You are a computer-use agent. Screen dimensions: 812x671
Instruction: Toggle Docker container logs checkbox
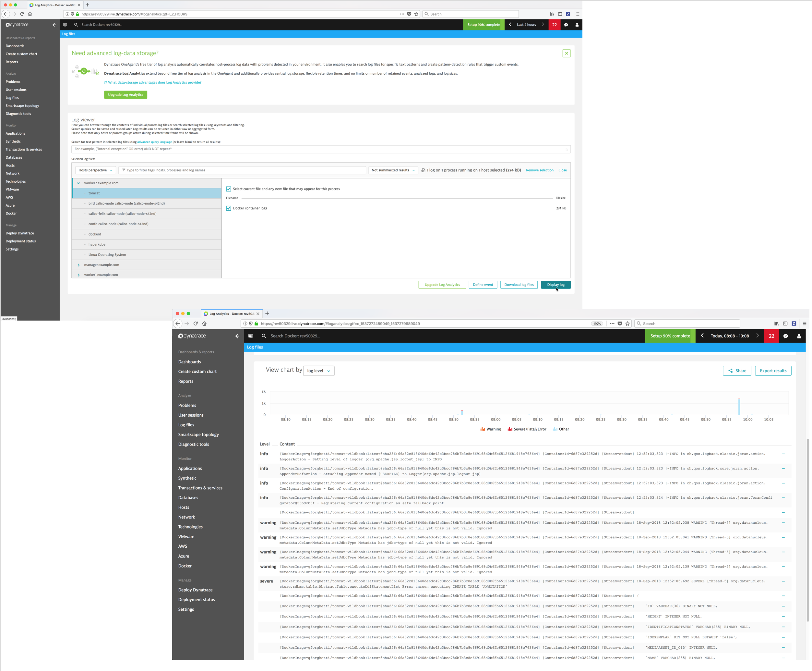click(x=229, y=208)
